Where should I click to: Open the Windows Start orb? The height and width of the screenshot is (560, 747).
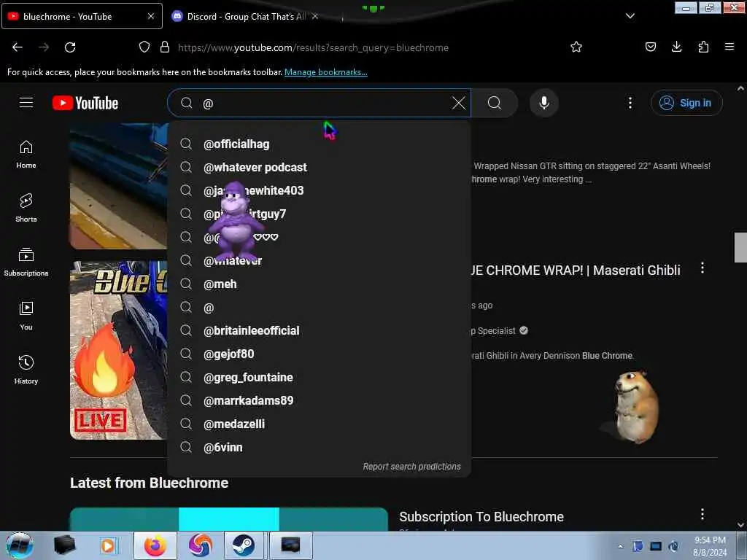click(19, 545)
